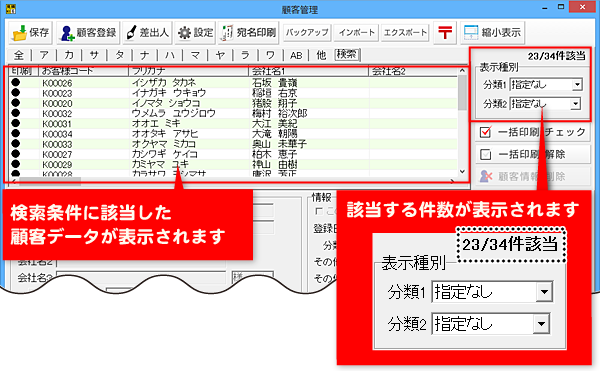This screenshot has height=371, width=600.
Task: Open 設定 gear settings icon
Action: coord(184,33)
